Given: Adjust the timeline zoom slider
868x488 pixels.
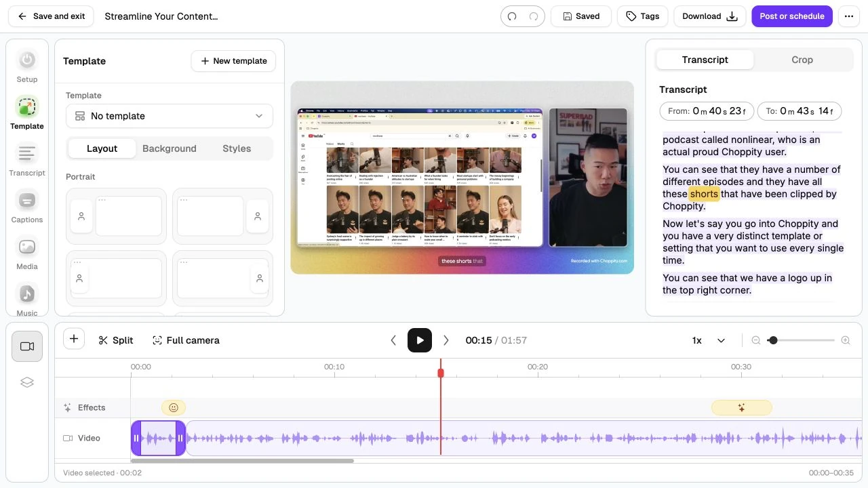Looking at the screenshot, I should 801,340.
